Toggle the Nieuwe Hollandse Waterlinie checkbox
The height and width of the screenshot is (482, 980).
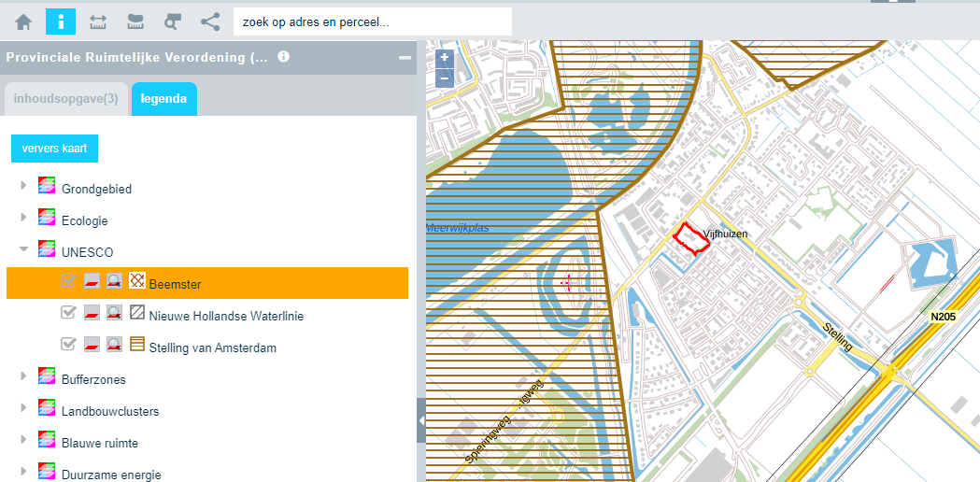68,314
